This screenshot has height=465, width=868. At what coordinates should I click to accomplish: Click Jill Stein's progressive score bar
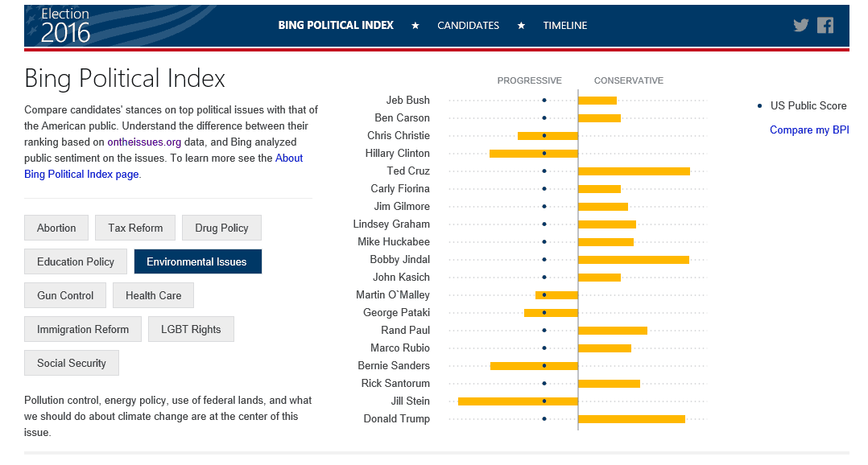click(518, 401)
